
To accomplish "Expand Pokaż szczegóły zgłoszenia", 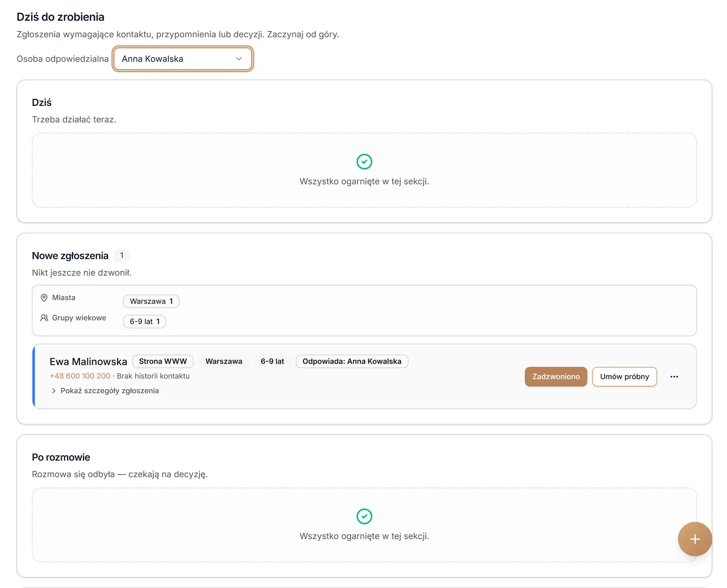I will 105,391.
